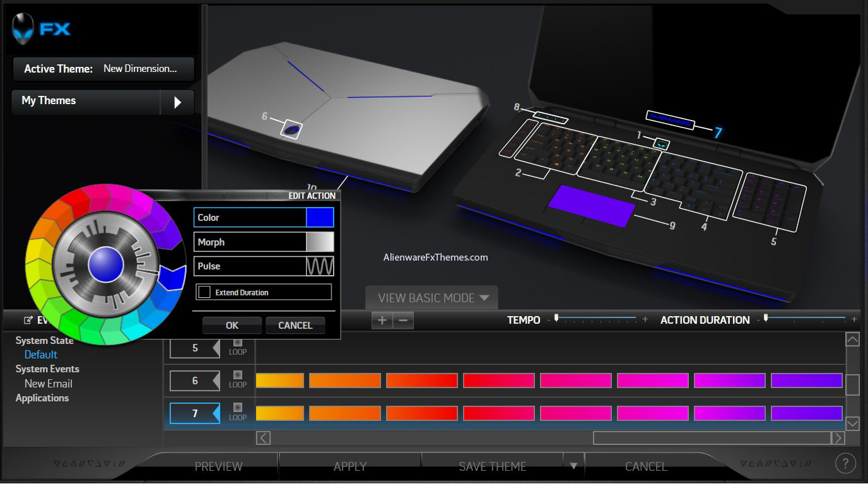Click the PREVIEW button

click(x=218, y=466)
